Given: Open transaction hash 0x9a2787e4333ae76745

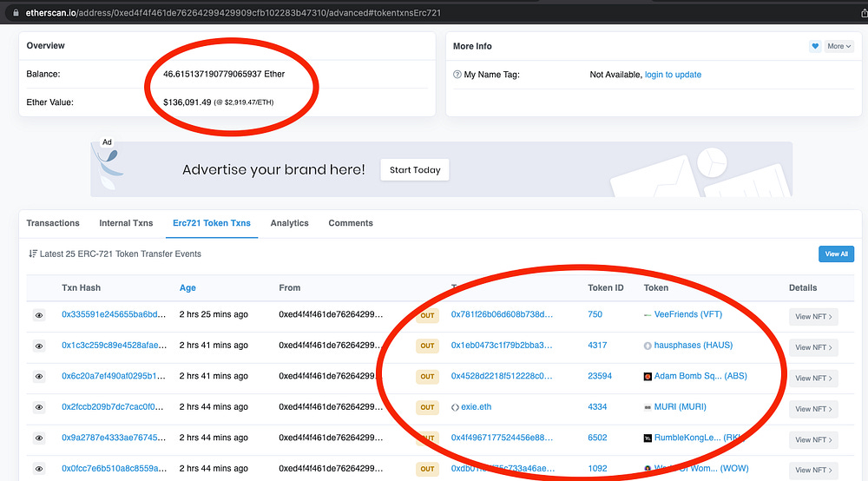Looking at the screenshot, I should pos(114,438).
